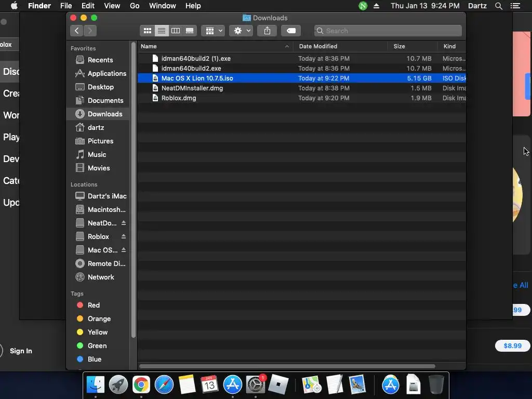Select Mac OS X Lion 10.7.5.iso
The image size is (532, 399).
302,78
